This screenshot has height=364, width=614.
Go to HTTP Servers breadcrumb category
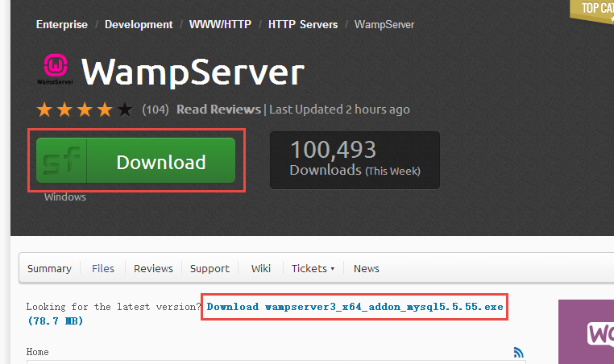coord(303,24)
